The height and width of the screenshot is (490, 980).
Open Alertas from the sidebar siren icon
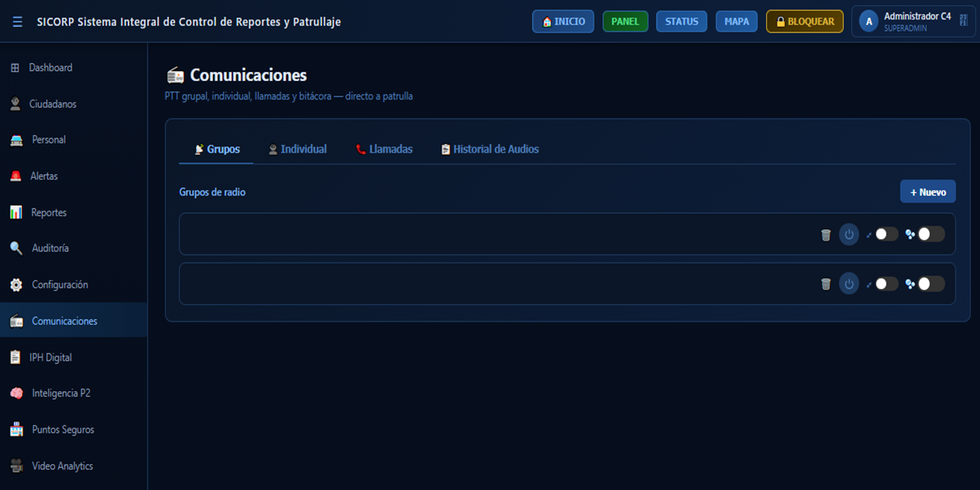(15, 176)
